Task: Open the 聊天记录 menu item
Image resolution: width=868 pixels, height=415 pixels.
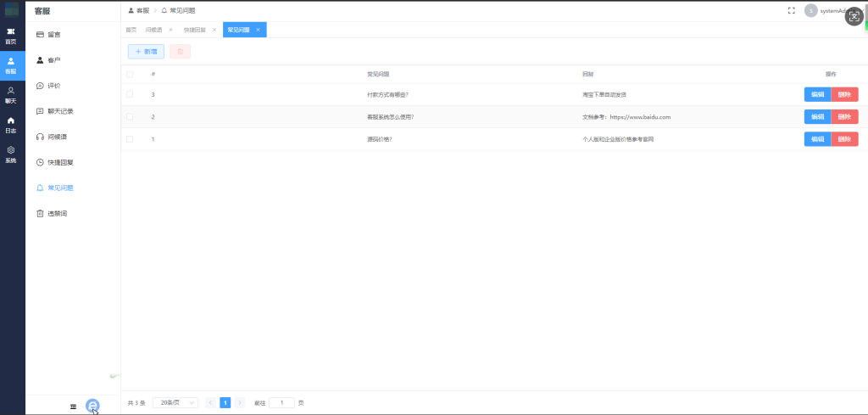Action: (x=73, y=111)
